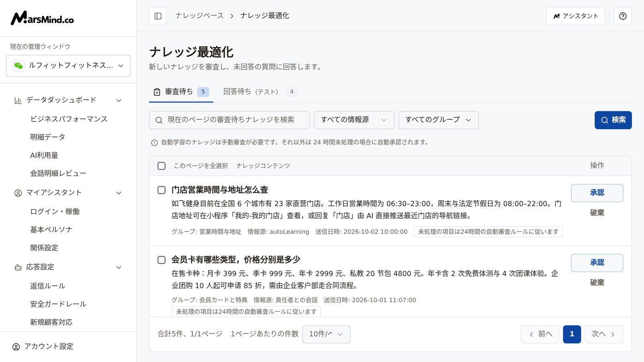Open the ルフィットフィットネス window dropdown
This screenshot has height=362, width=644.
click(x=68, y=66)
